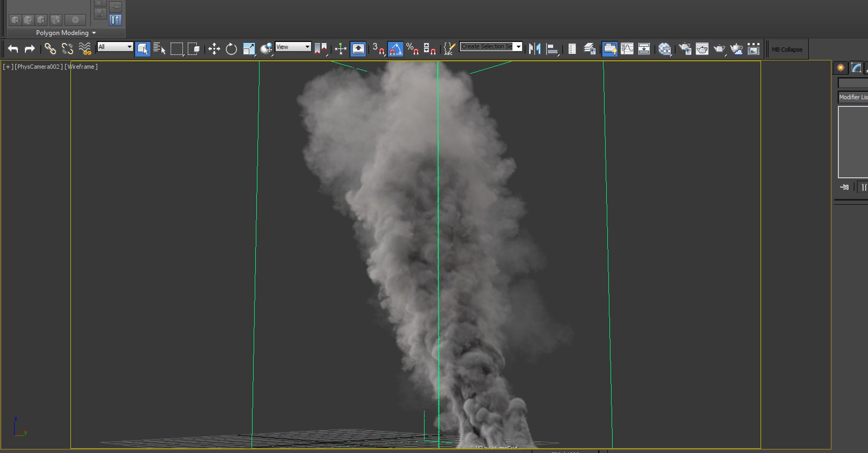This screenshot has height=453, width=868.
Task: Open the selection filter 'All' dropdown
Action: 115,47
